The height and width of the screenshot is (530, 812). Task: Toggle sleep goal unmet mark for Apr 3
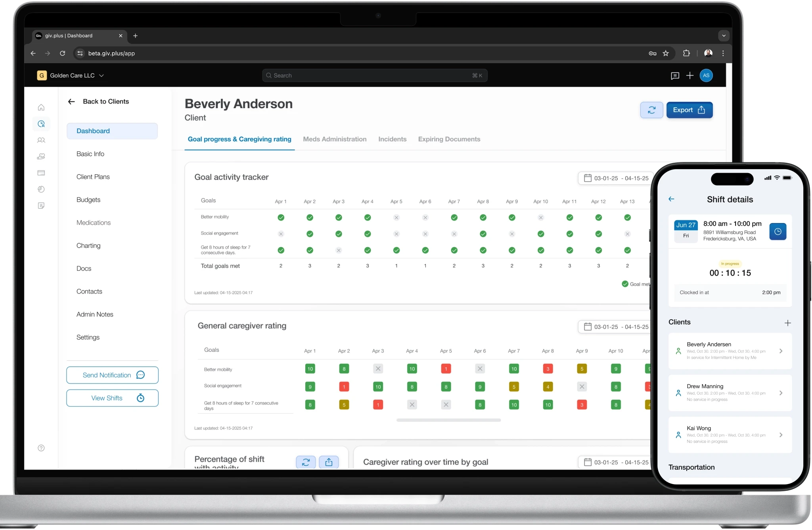coord(339,250)
